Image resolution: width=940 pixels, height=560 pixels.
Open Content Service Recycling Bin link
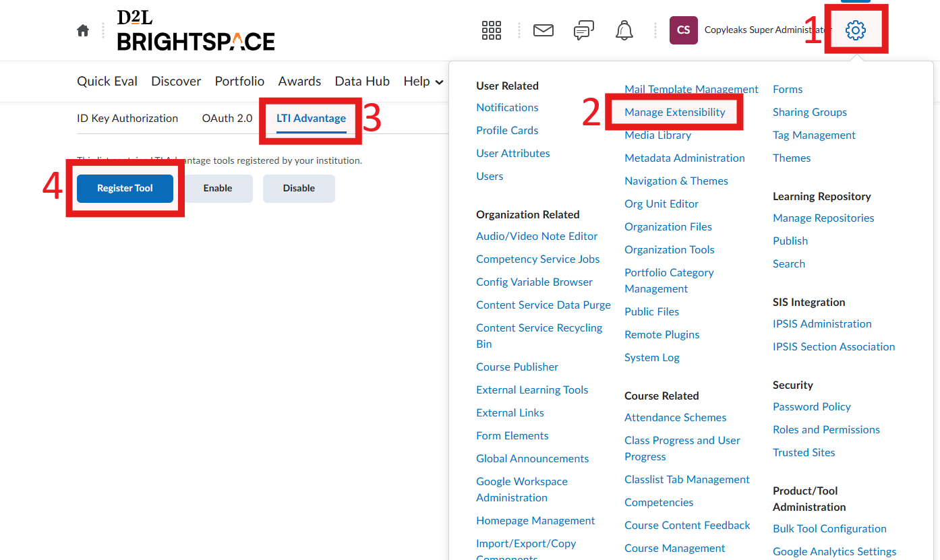click(539, 336)
